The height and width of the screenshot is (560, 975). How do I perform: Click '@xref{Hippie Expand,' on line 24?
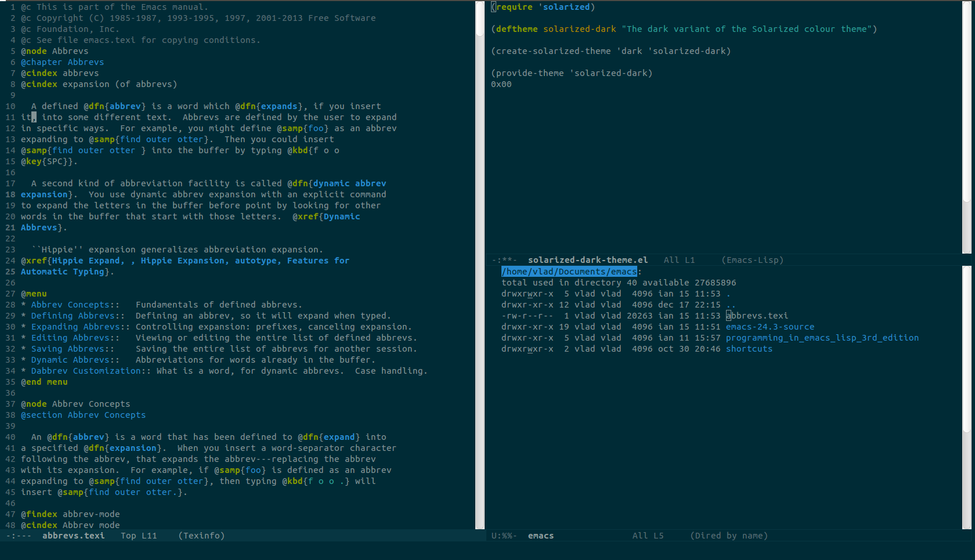(x=73, y=261)
